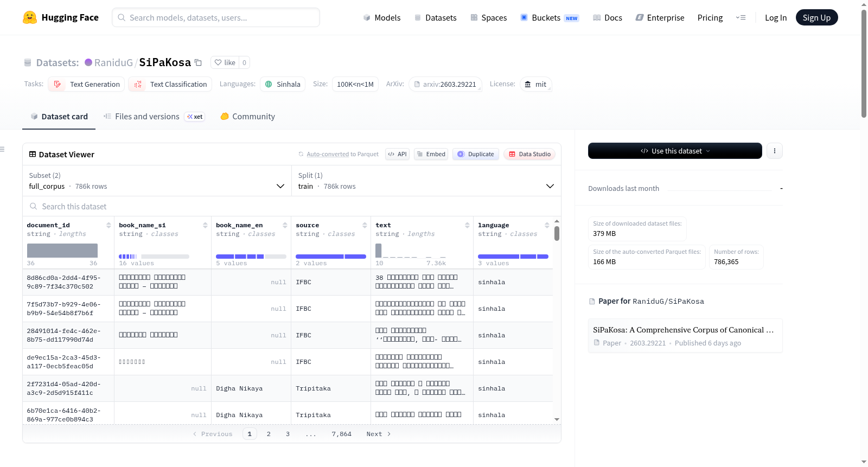Click the table vertical scrollbar thumb
This screenshot has height=467, width=868.
click(557, 233)
